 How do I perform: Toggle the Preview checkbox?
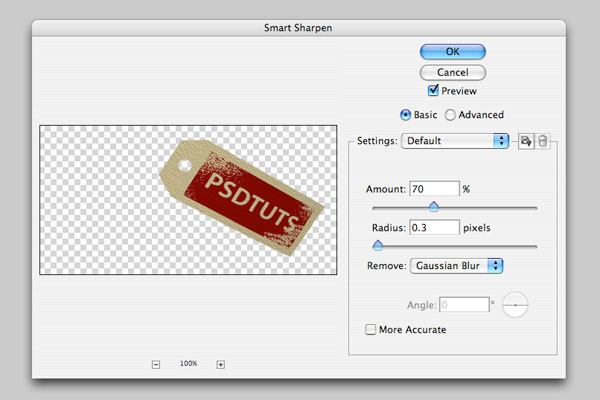[x=433, y=90]
